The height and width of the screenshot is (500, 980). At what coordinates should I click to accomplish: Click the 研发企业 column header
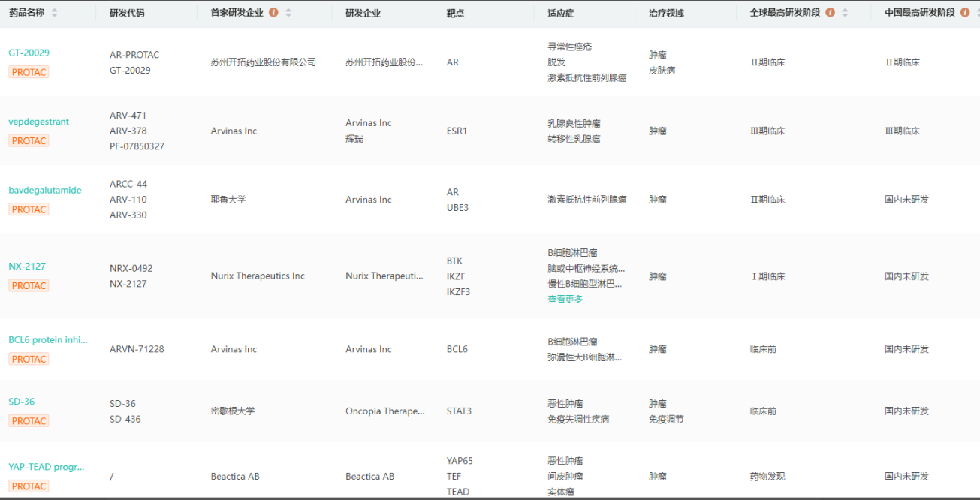point(363,14)
